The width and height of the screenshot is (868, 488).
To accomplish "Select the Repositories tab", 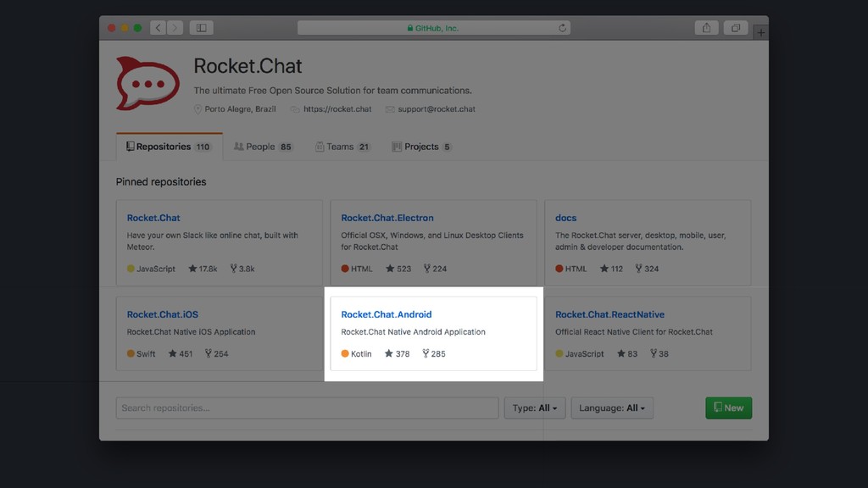I will coord(170,147).
